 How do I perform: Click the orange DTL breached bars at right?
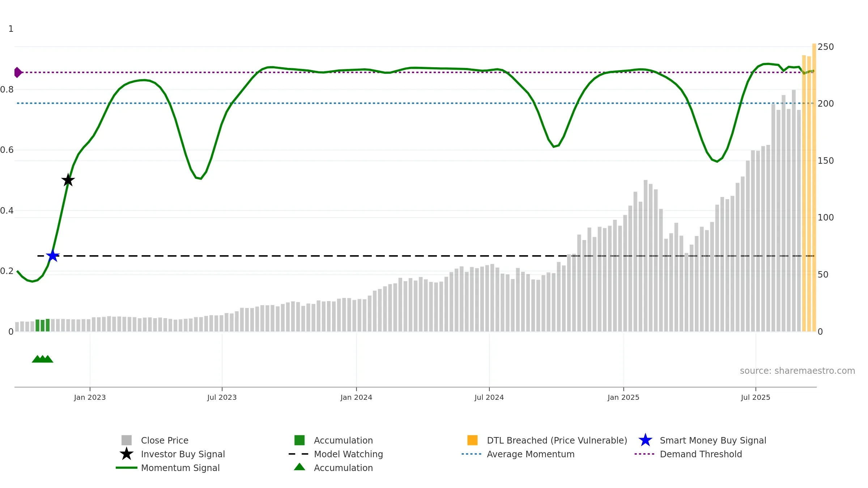[809, 188]
